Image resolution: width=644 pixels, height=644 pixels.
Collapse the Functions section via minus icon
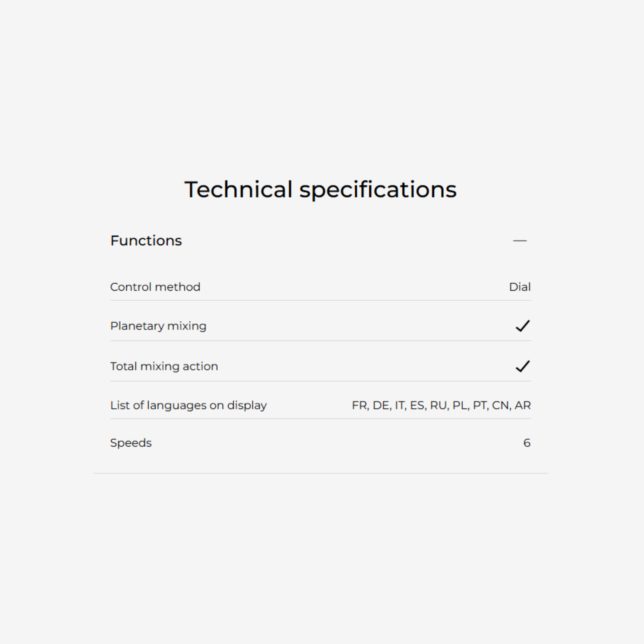pyautogui.click(x=520, y=241)
